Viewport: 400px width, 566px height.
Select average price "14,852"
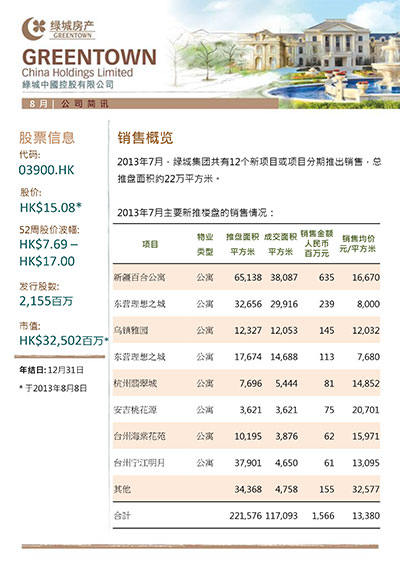coord(366,383)
